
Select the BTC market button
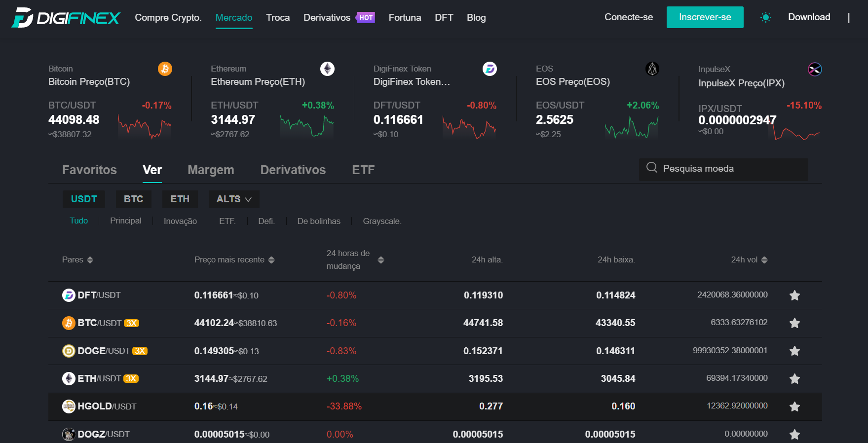pyautogui.click(x=133, y=199)
